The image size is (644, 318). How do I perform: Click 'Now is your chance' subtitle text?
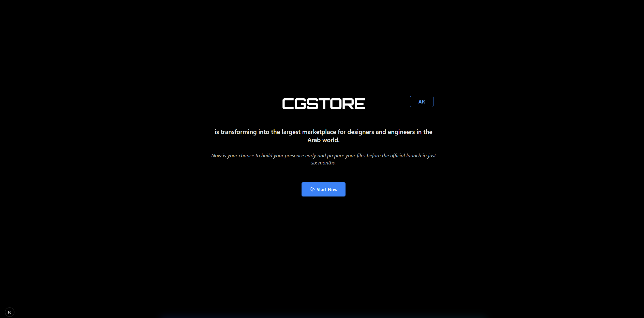click(x=232, y=156)
